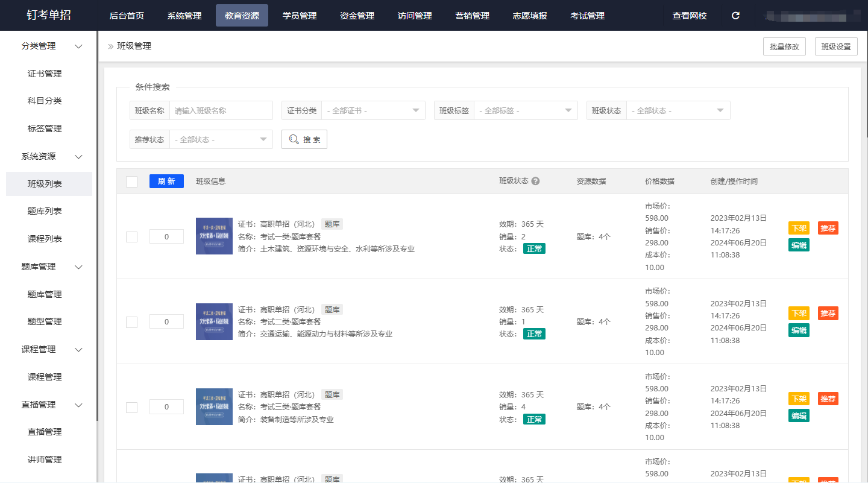Click the 批量修改 button
Viewport: 868px width, 483px height.
pyautogui.click(x=784, y=47)
